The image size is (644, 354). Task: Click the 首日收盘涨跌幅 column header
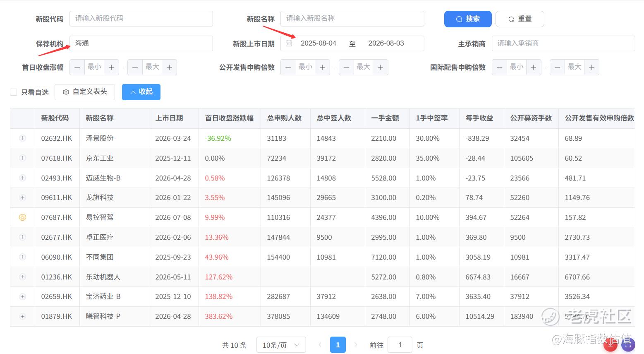pyautogui.click(x=230, y=118)
